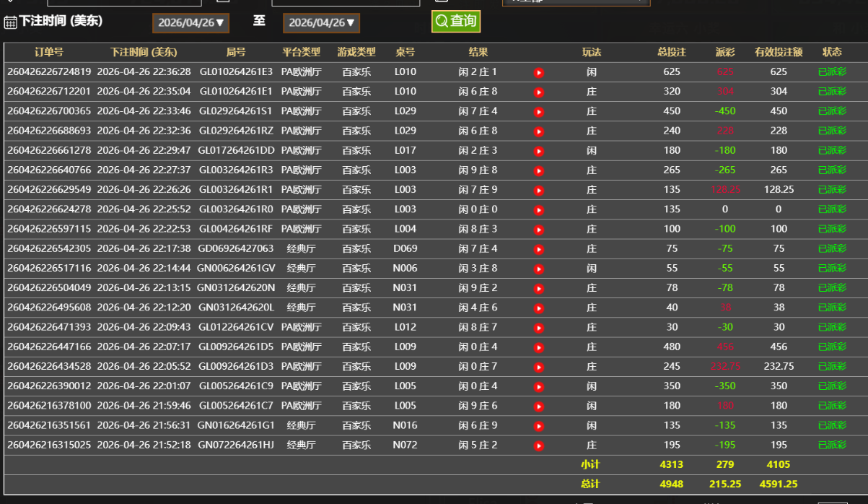Click table number D069
The height and width of the screenshot is (504, 868).
(405, 248)
